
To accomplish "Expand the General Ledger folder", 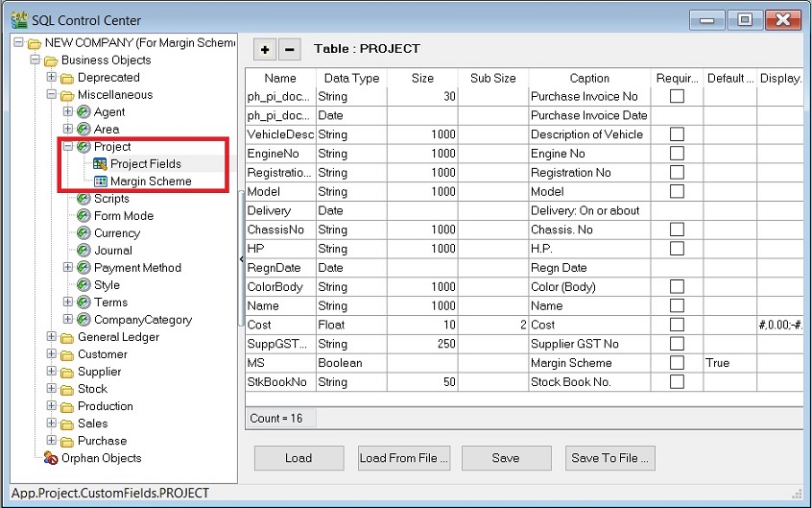I will [52, 337].
